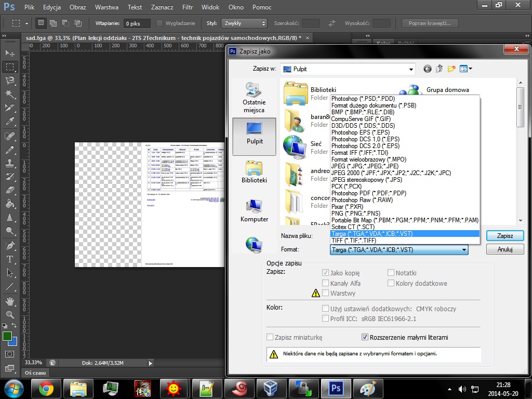Select the Zoom tool in toolbox
Image resolution: width=532 pixels, height=399 pixels.
click(10, 314)
